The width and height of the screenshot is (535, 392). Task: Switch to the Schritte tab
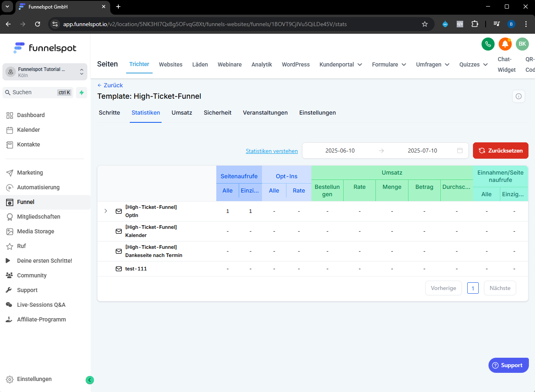pyautogui.click(x=109, y=113)
